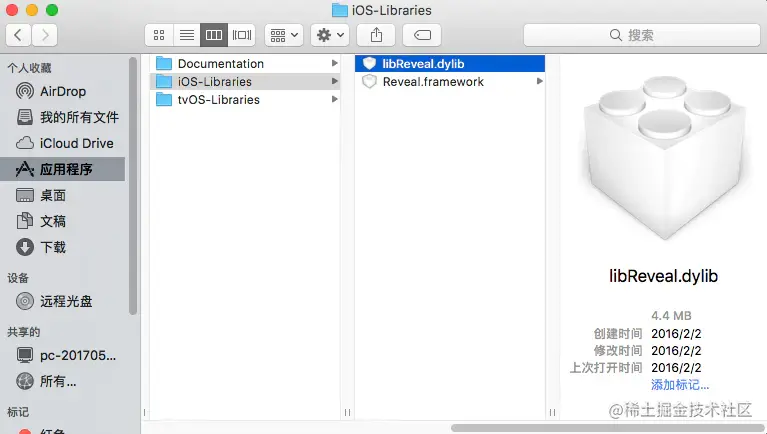
Task: Select 应用程序 in the sidebar
Action: 63,169
